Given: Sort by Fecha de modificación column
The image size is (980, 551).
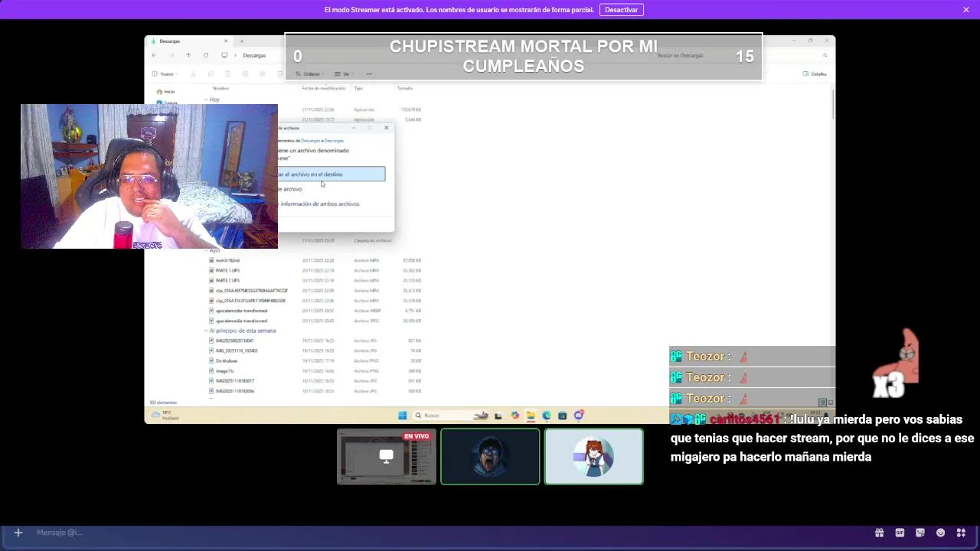Looking at the screenshot, I should (x=324, y=88).
